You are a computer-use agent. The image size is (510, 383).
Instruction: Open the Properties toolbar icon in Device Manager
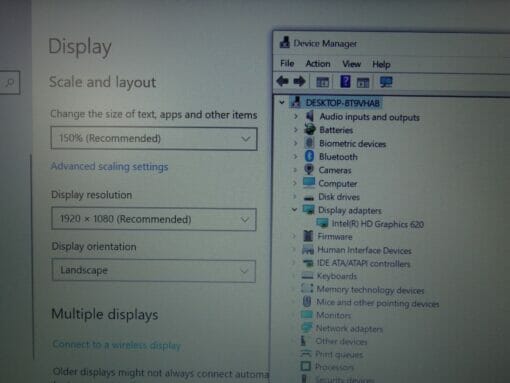322,82
